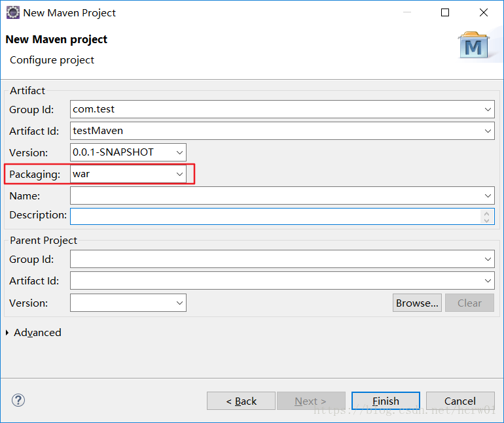Click the Back button
The image size is (504, 423).
[241, 401]
